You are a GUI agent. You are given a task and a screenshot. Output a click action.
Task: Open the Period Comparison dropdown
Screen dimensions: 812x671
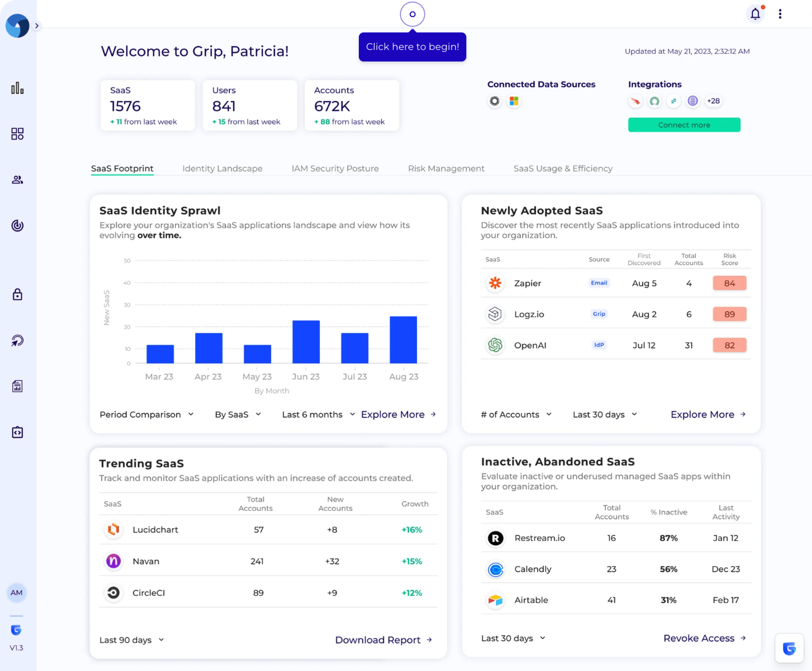[x=146, y=414]
